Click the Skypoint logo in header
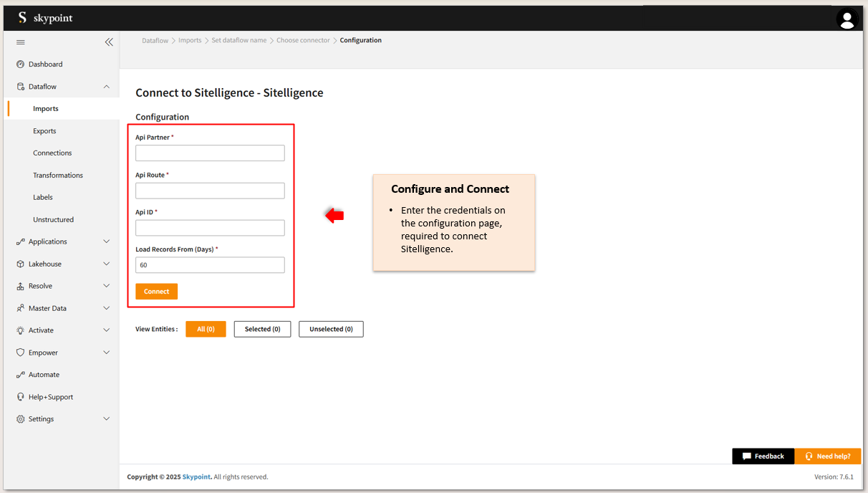This screenshot has width=868, height=493. click(x=45, y=18)
